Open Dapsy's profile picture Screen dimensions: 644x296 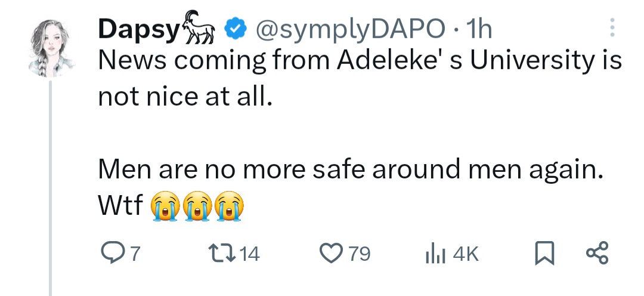tap(52, 46)
